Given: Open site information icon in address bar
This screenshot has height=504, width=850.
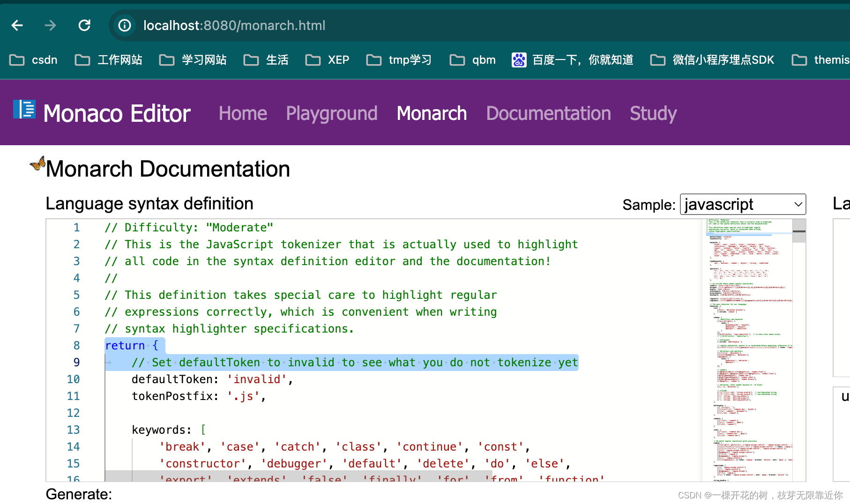Looking at the screenshot, I should pos(124,25).
